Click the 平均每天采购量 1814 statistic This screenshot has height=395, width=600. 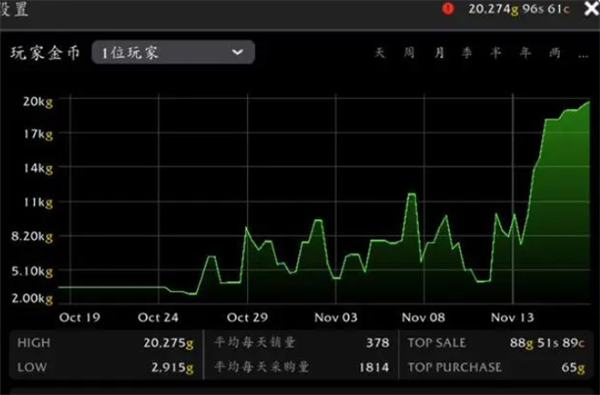point(302,367)
